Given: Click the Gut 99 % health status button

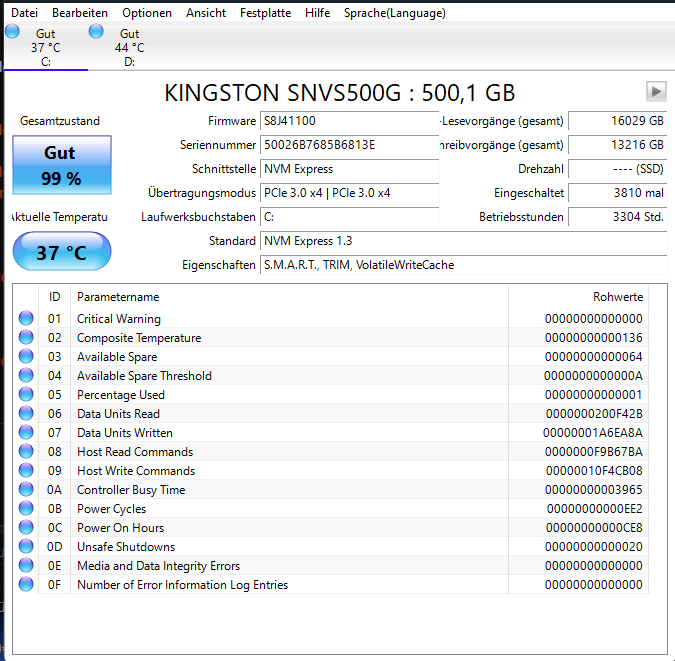Looking at the screenshot, I should (62, 165).
